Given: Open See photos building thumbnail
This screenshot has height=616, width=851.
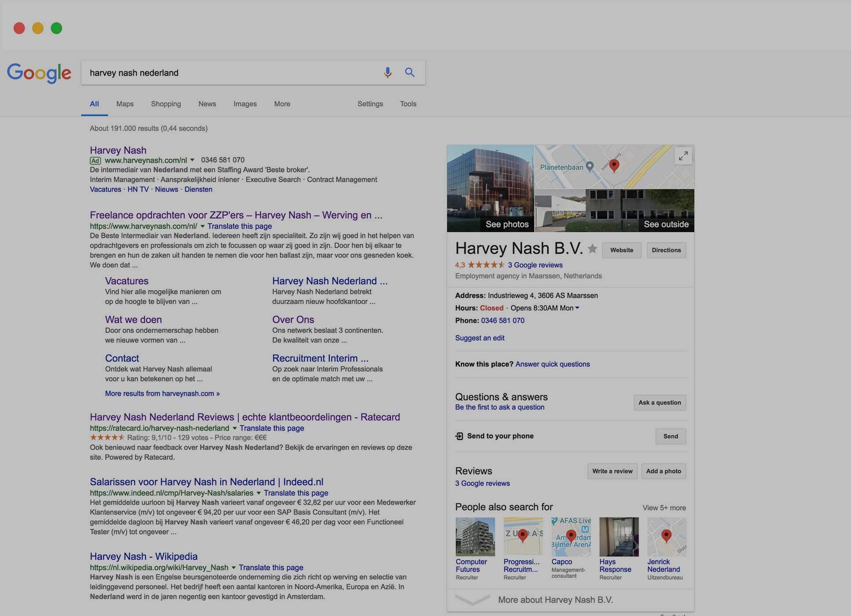Looking at the screenshot, I should tap(490, 189).
